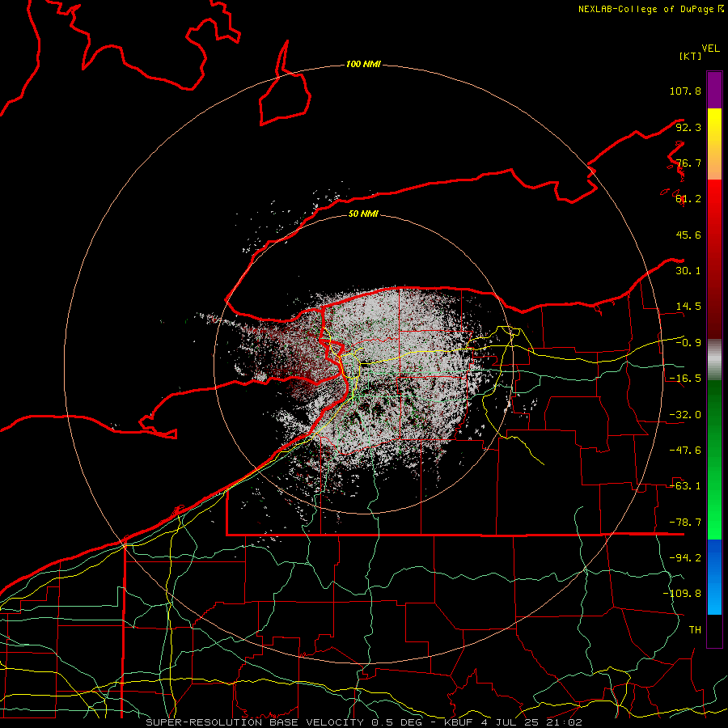Select the -109.8 scale label

pos(682,594)
